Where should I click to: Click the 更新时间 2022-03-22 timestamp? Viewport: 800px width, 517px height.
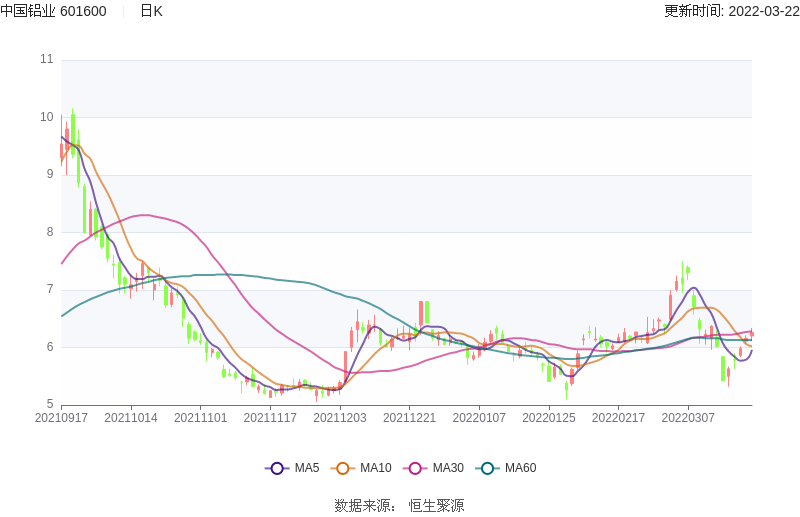731,11
